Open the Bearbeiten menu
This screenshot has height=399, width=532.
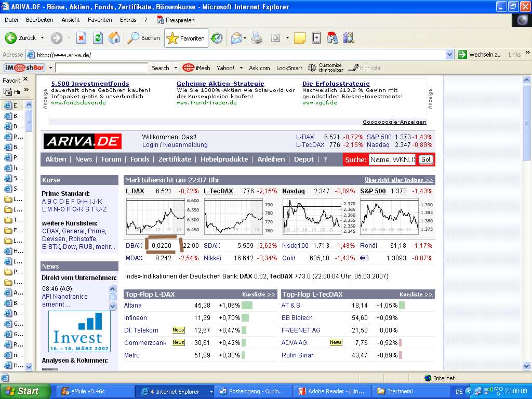coord(39,20)
